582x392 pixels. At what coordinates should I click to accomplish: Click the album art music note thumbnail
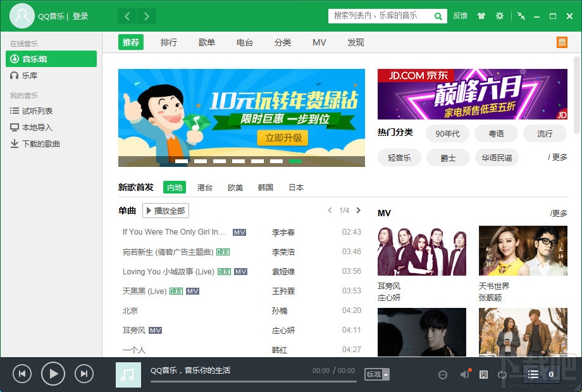pos(128,375)
